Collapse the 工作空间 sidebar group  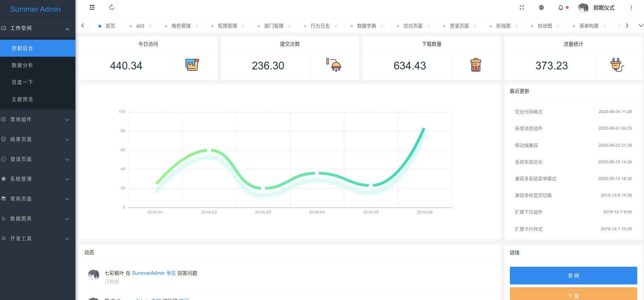38,28
